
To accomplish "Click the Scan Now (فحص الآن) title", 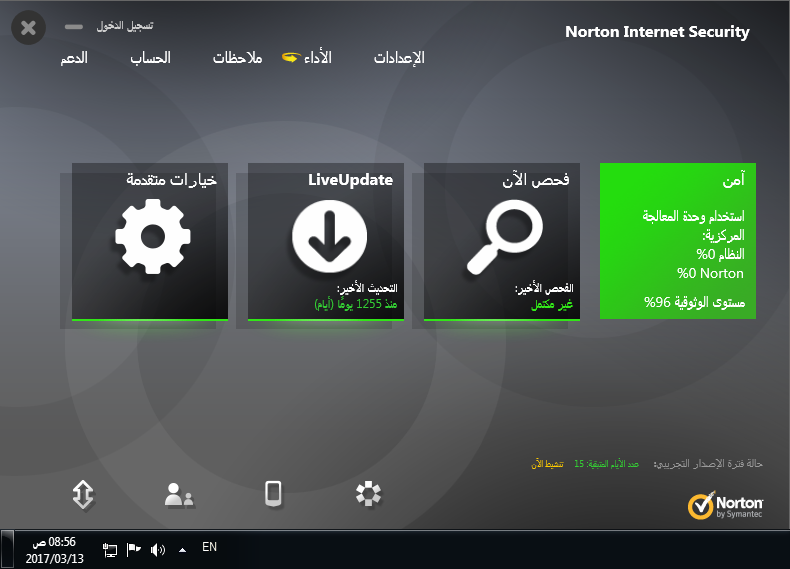I will 536,180.
